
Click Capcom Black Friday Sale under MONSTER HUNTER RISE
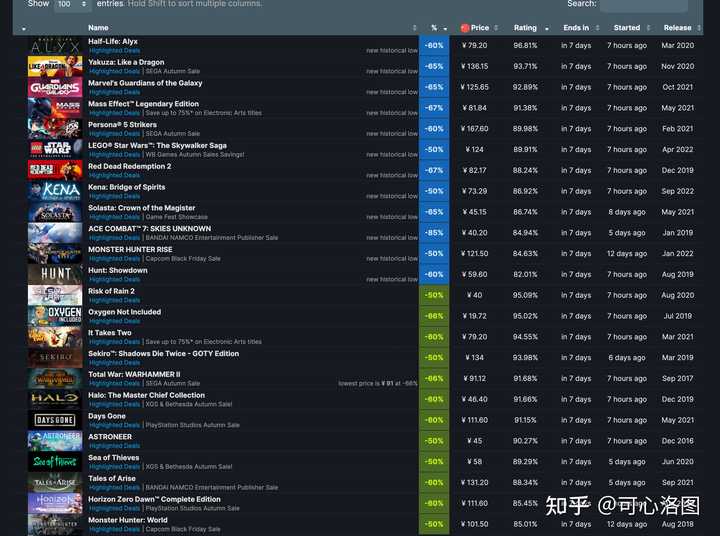183,259
